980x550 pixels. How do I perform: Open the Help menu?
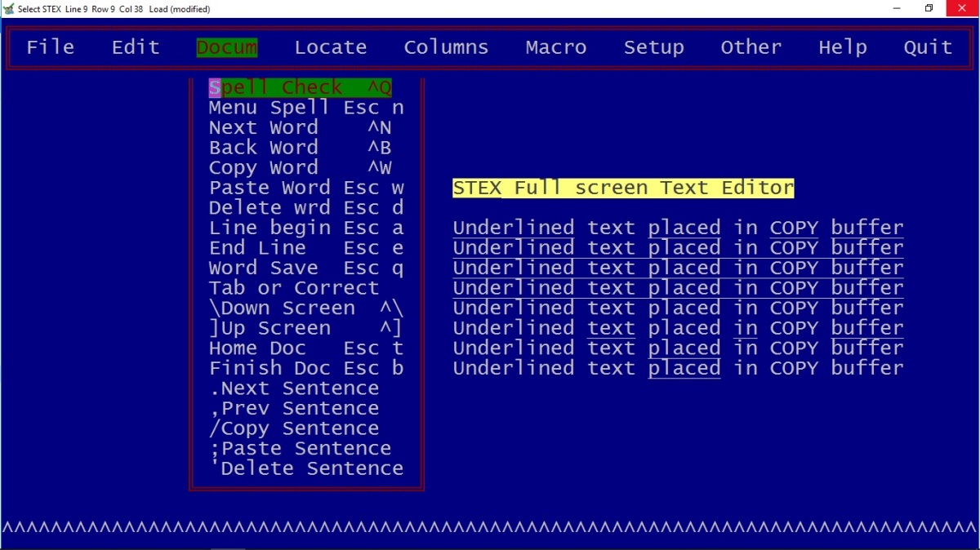843,47
